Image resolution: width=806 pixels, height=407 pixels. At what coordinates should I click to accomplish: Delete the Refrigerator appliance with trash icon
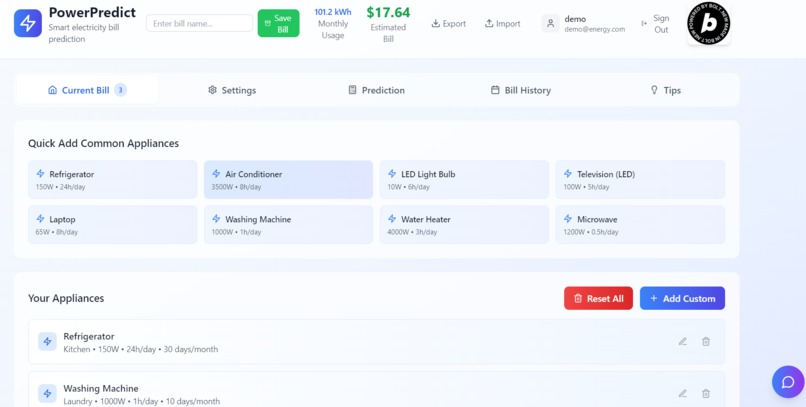click(706, 341)
